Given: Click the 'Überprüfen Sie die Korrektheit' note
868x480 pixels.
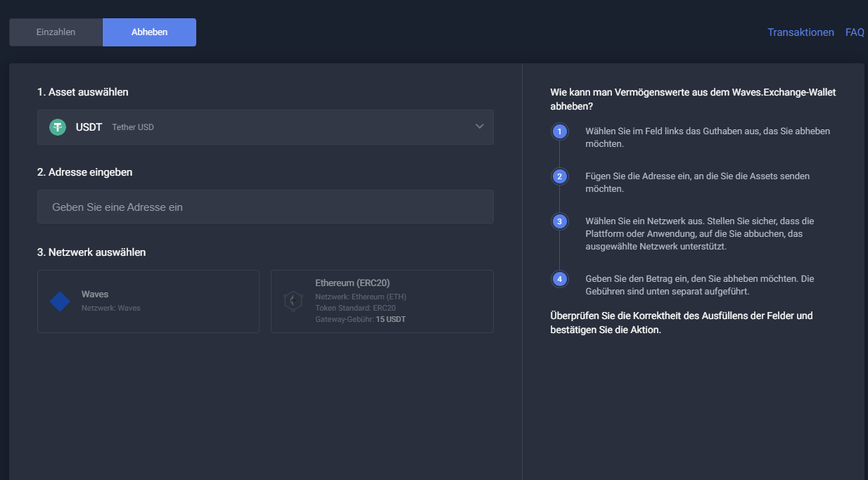Looking at the screenshot, I should (682, 323).
